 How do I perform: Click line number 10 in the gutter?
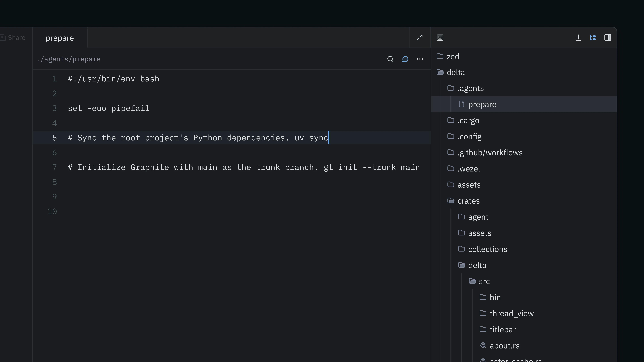pos(52,212)
